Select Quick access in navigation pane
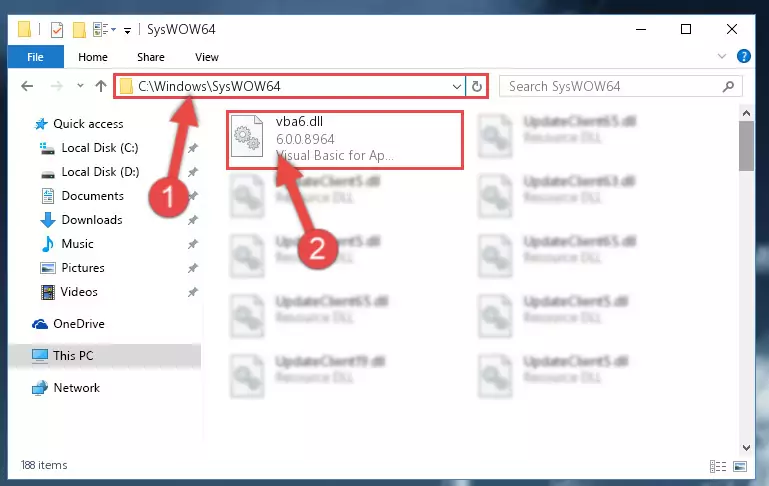Screen dimensions: 769x486 88,124
